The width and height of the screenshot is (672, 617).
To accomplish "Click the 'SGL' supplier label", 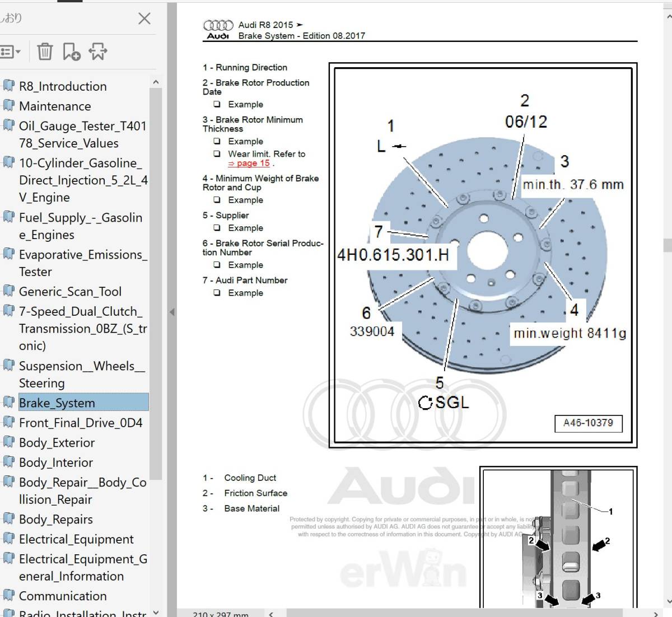I will click(x=452, y=403).
